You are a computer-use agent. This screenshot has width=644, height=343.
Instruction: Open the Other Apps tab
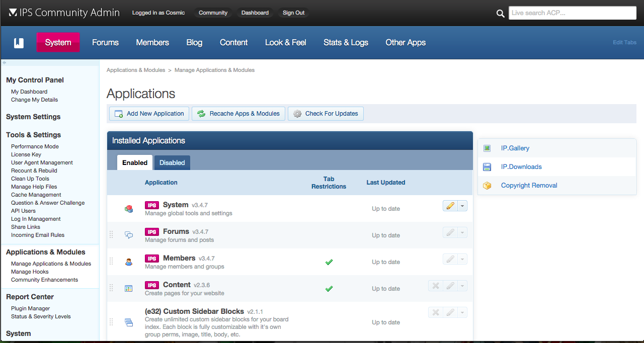click(x=406, y=43)
